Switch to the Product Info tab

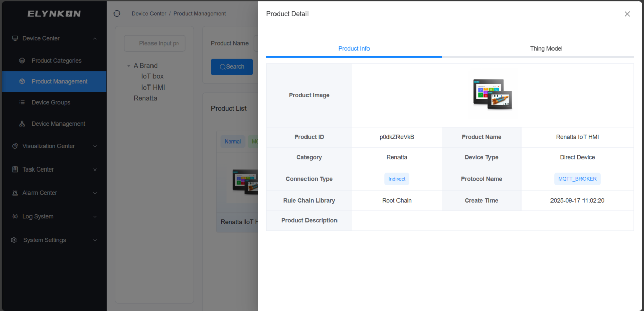tap(354, 49)
